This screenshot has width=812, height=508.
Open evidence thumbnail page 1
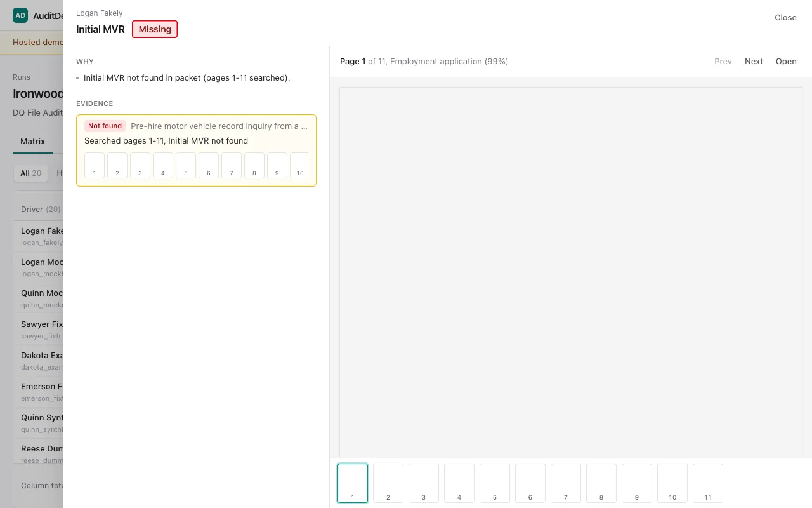(95, 165)
